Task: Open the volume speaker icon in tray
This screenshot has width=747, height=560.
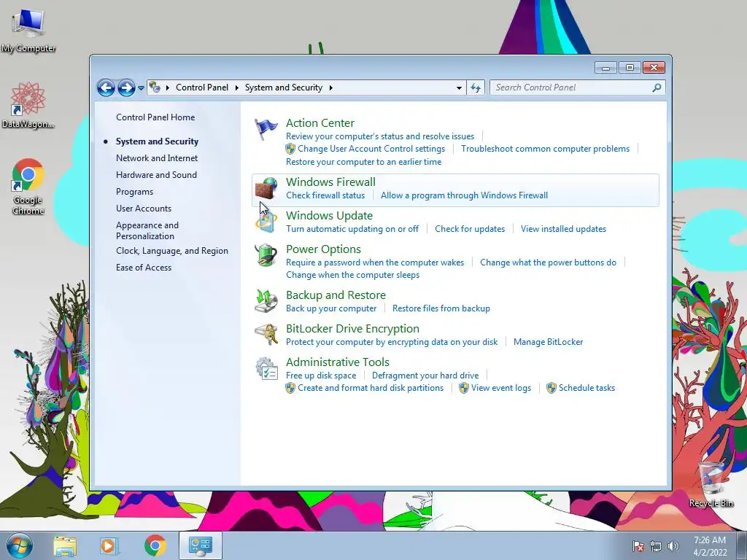Action: [673, 546]
